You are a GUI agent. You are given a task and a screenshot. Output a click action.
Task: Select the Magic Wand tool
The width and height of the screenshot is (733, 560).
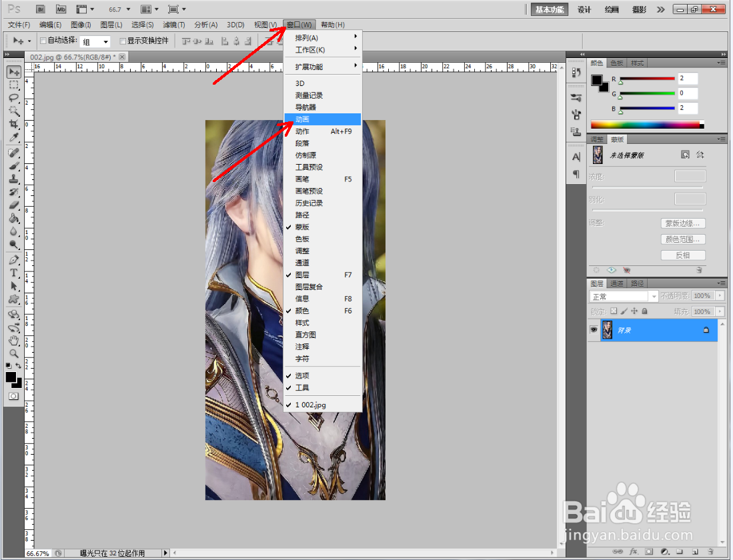click(x=13, y=111)
